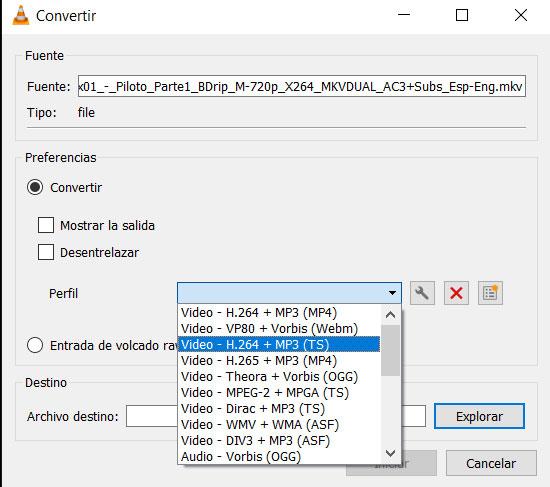Collapse the Perfil dropdown arrow
550x487 pixels.
click(392, 293)
